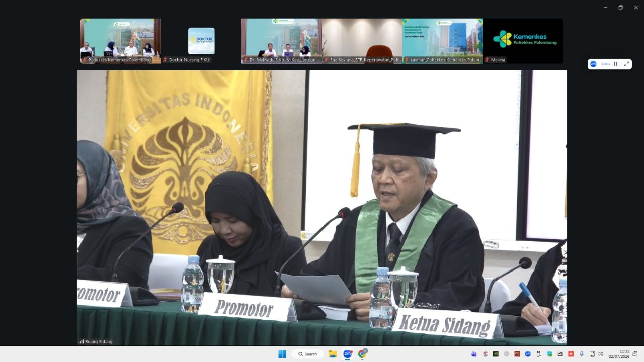Click the Ruang Sidang signal strength icon
This screenshot has height=362, width=644.
click(81, 341)
